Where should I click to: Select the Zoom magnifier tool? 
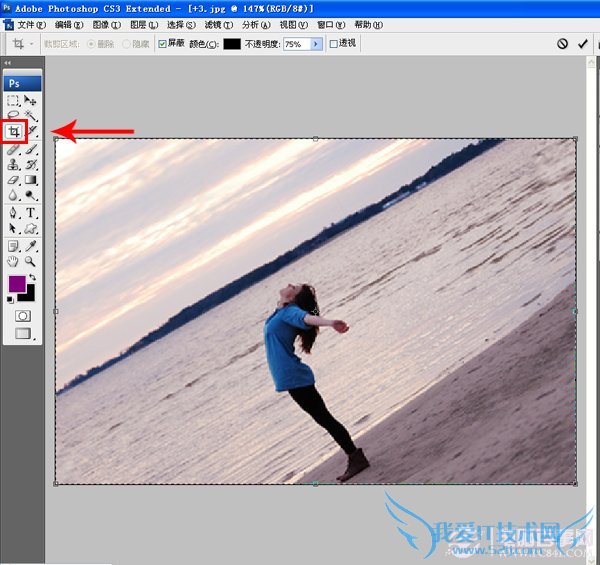(31, 260)
